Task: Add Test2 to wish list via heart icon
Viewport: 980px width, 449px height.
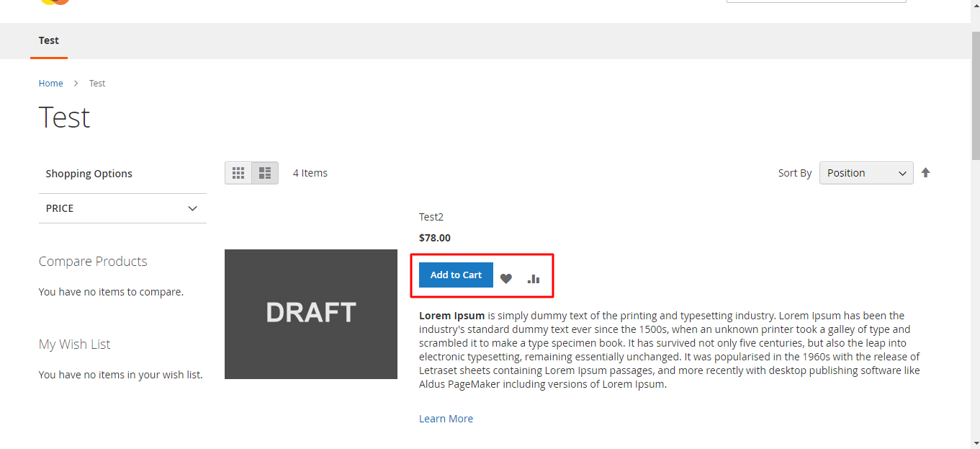Action: point(506,277)
